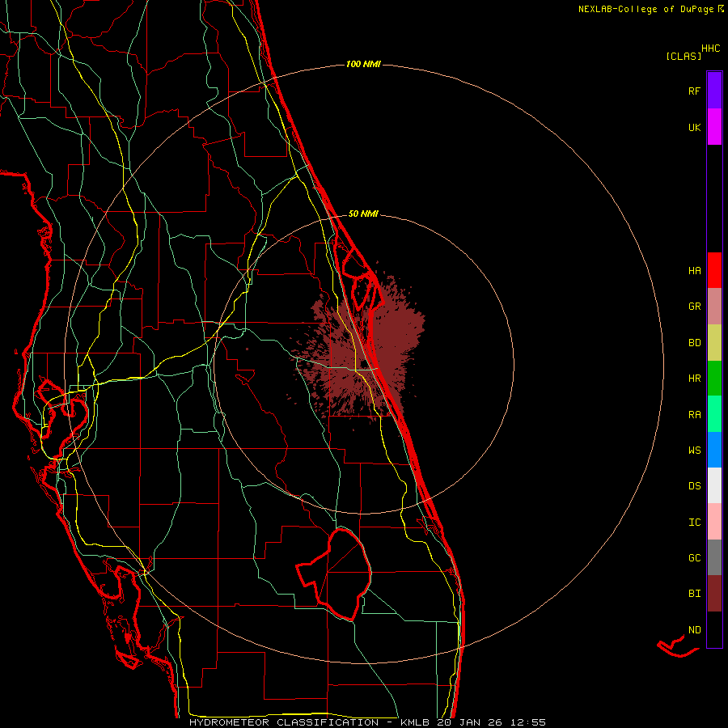
Task: Click the magenta UK legend color swatch
Action: pos(714,127)
